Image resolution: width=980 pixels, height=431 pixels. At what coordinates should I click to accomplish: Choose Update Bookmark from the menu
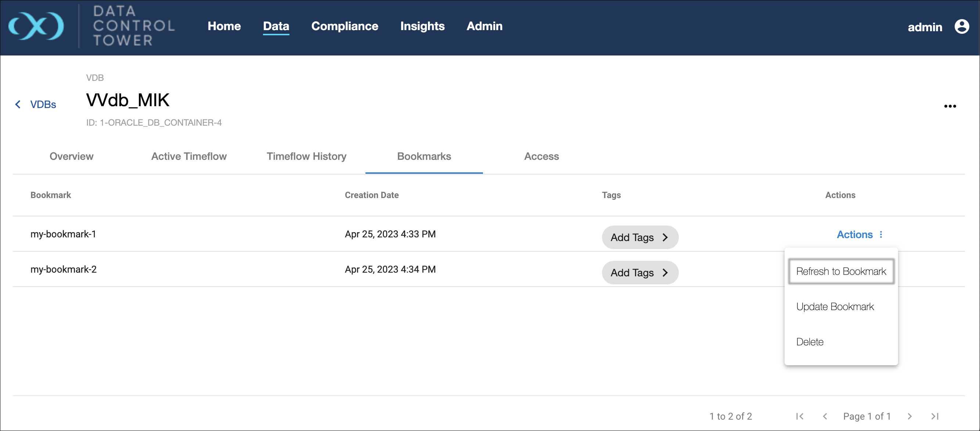[x=835, y=306]
